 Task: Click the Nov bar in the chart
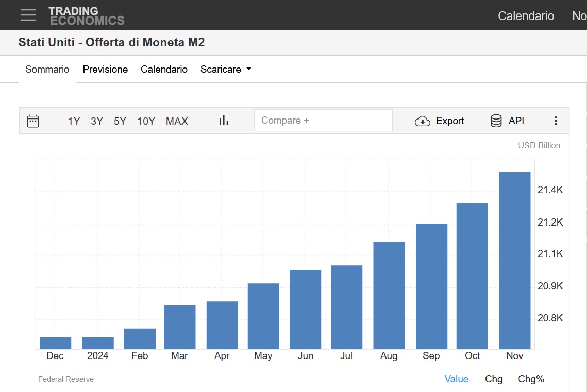514,261
